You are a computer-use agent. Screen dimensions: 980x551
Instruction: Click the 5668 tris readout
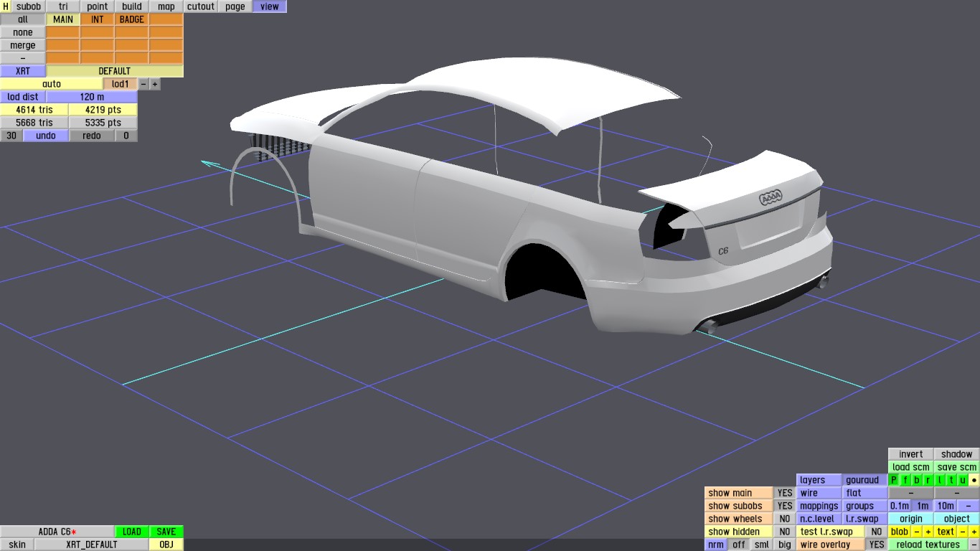pos(34,123)
